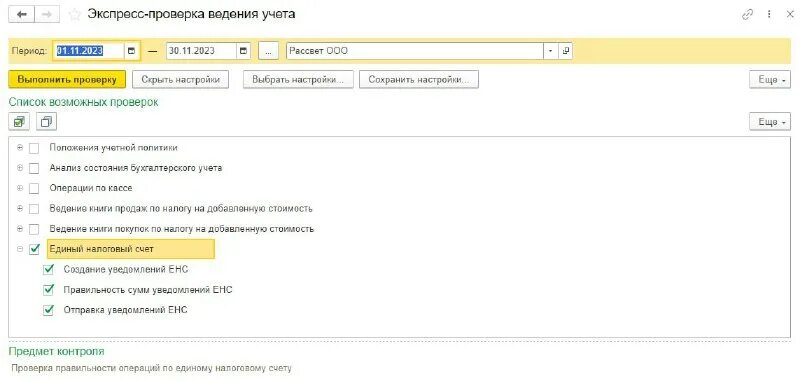Select row Ведение книги продаж по НДС
The width and height of the screenshot is (800, 381).
tap(181, 209)
